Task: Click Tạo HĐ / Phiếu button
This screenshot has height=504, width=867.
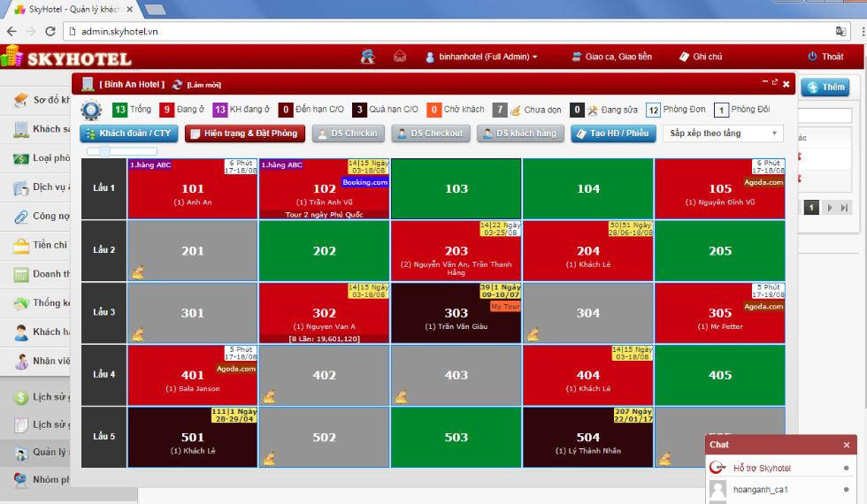Action: [613, 134]
